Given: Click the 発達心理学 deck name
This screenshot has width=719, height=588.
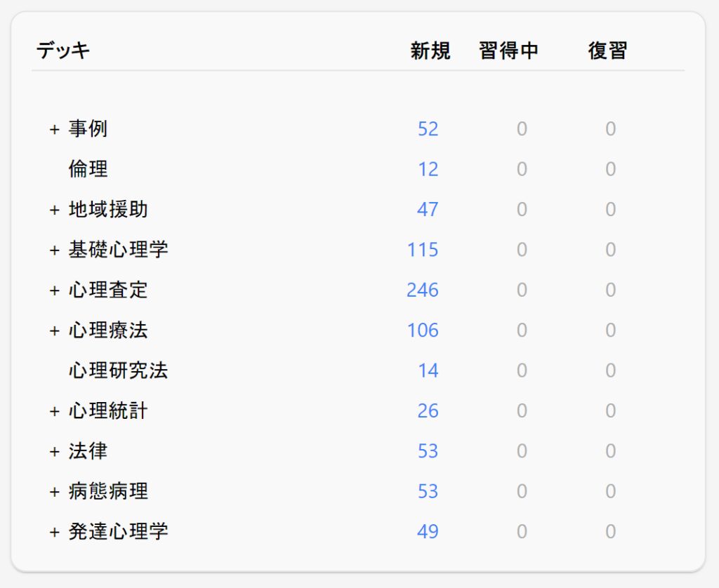Looking at the screenshot, I should pyautogui.click(x=118, y=532).
